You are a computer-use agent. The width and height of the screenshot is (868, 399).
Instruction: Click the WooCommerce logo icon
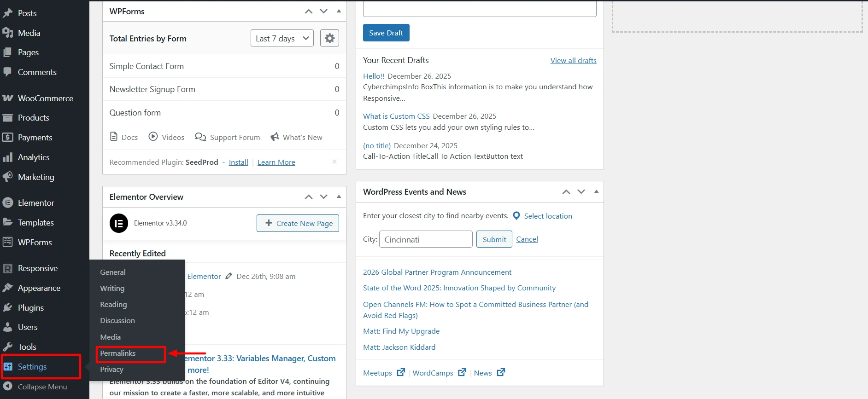[7, 98]
